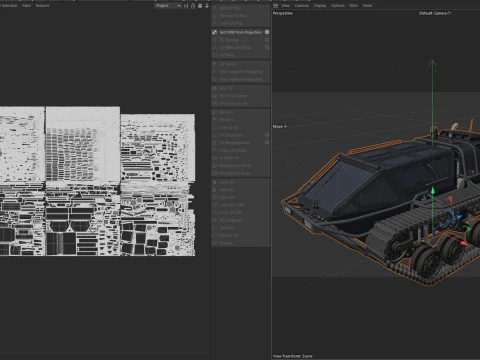The image size is (480, 360).
Task: Click the pan hand icon in UV toolbar
Action: (200, 6)
